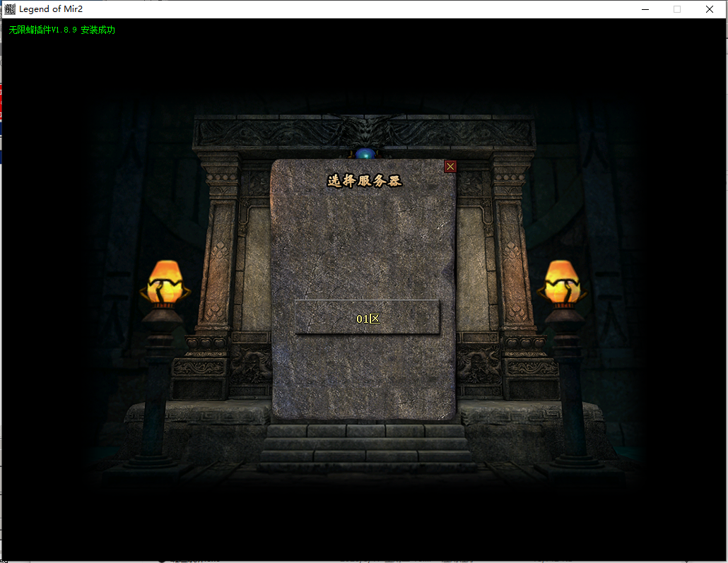The height and width of the screenshot is (563, 728).
Task: Click the 选择服务器 dialog title
Action: tap(364, 181)
